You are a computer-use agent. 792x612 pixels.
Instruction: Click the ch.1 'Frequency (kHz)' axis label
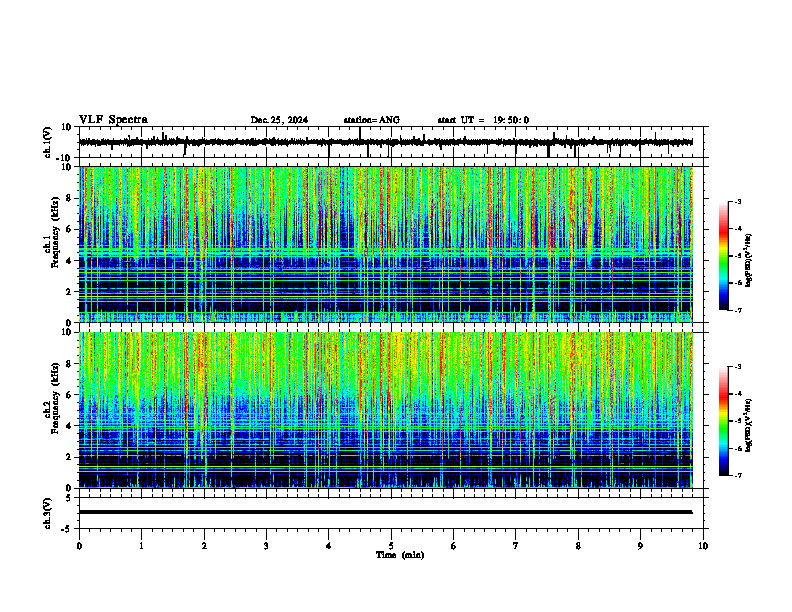55,234
